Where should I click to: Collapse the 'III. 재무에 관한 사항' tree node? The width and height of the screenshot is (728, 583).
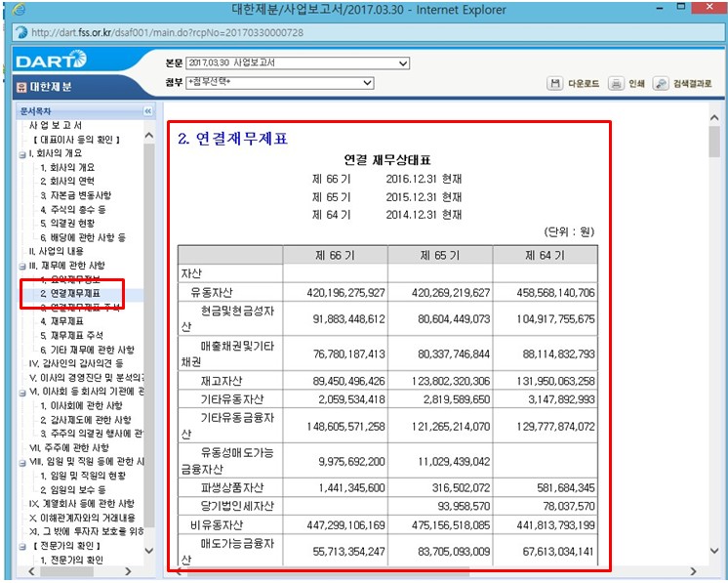(23, 266)
